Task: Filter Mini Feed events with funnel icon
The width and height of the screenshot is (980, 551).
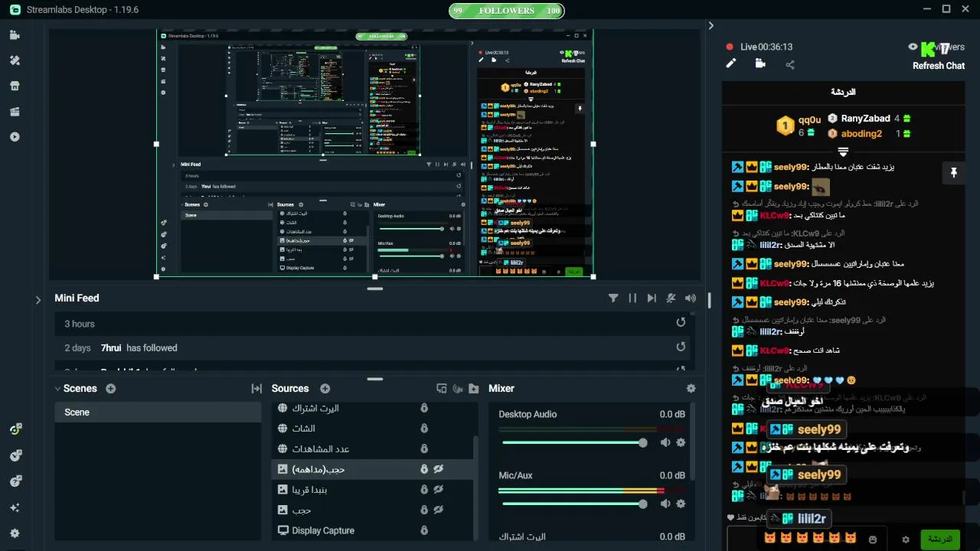Action: pos(613,298)
